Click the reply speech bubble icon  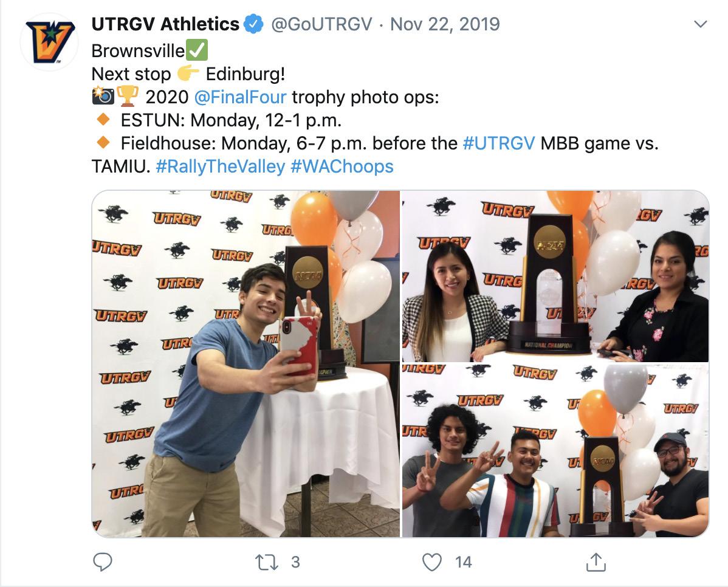(x=103, y=562)
